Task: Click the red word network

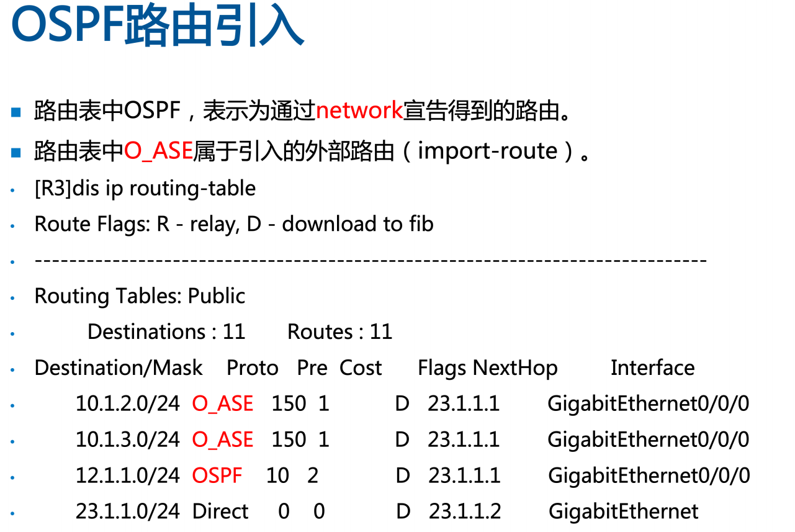Action: point(359,112)
